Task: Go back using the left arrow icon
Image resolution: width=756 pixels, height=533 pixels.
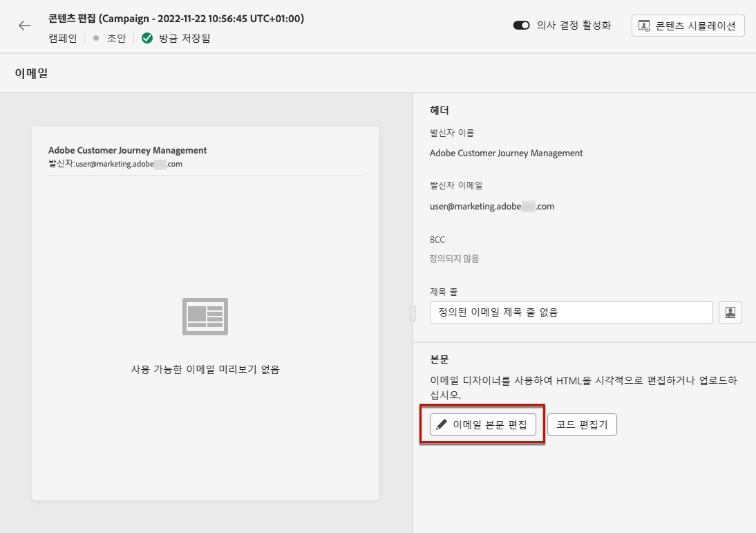Action: click(x=25, y=26)
